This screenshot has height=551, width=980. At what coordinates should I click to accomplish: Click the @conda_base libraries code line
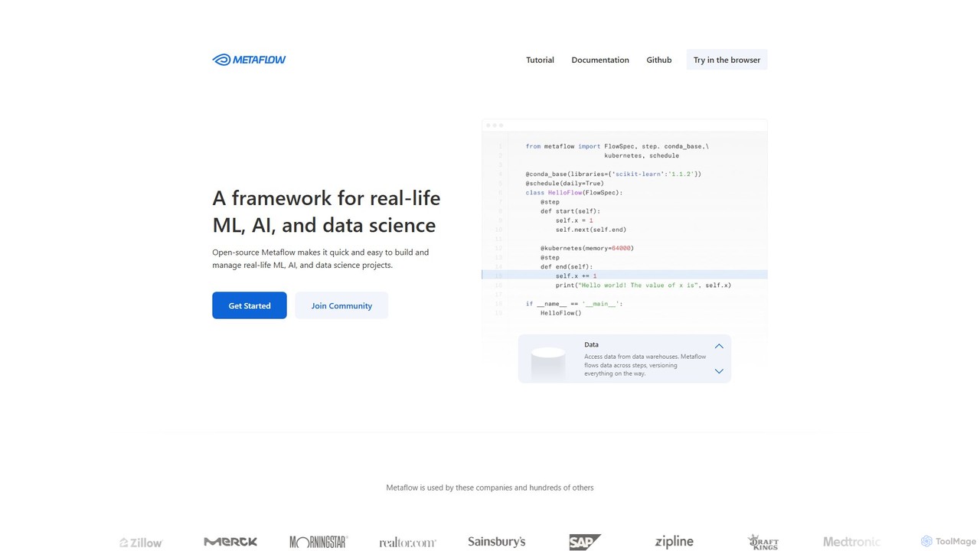613,174
